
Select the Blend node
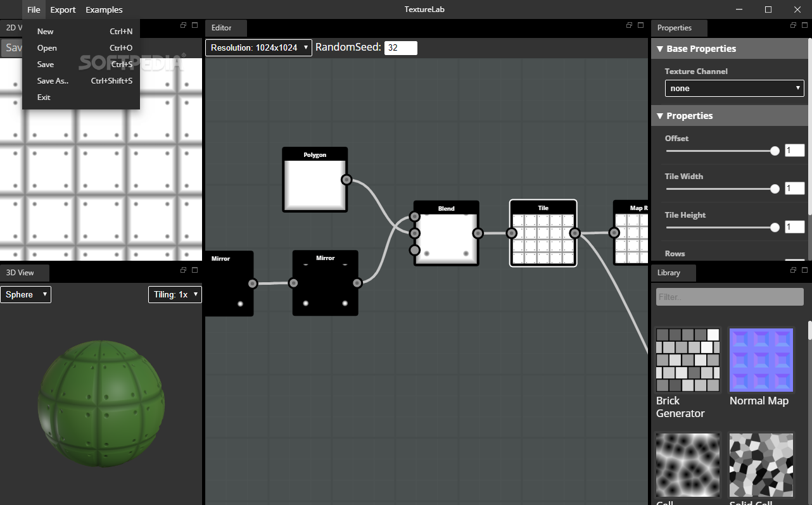(x=446, y=234)
